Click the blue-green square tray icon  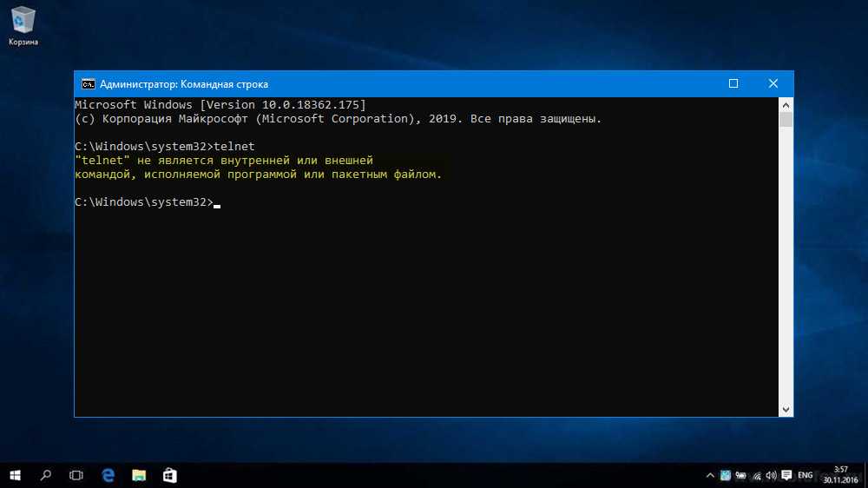point(725,476)
